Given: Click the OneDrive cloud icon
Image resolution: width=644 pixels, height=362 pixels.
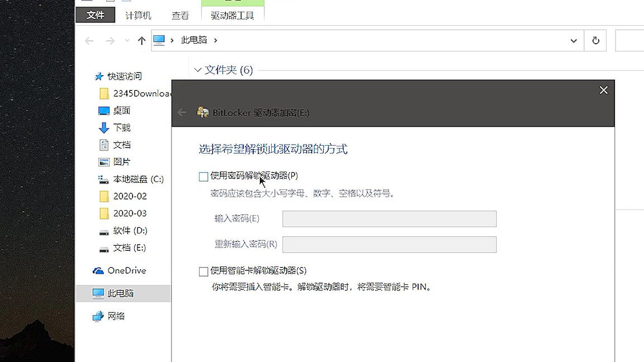Looking at the screenshot, I should pyautogui.click(x=98, y=271).
